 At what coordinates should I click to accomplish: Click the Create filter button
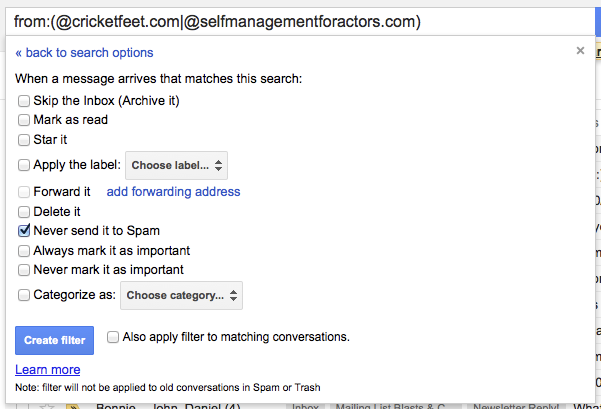(54, 340)
